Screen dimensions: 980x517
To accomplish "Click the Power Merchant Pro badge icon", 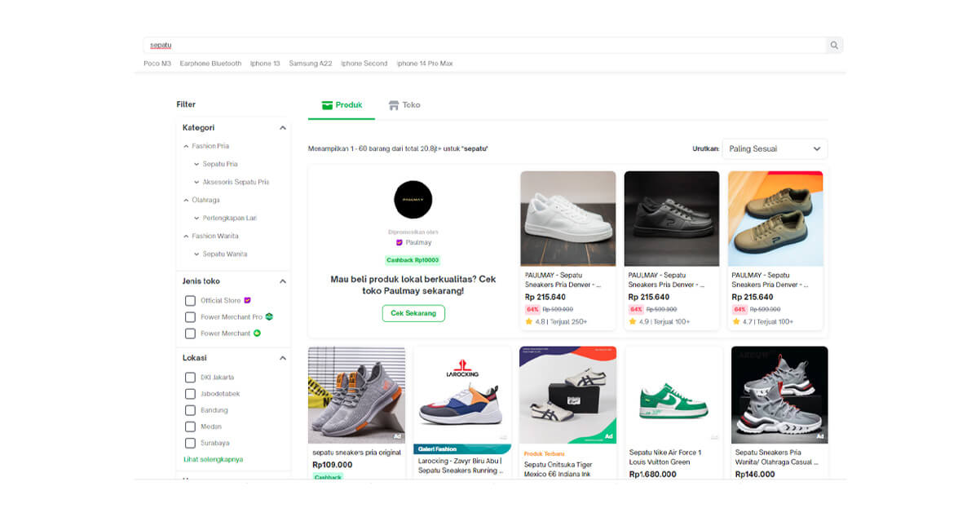I will (x=269, y=316).
